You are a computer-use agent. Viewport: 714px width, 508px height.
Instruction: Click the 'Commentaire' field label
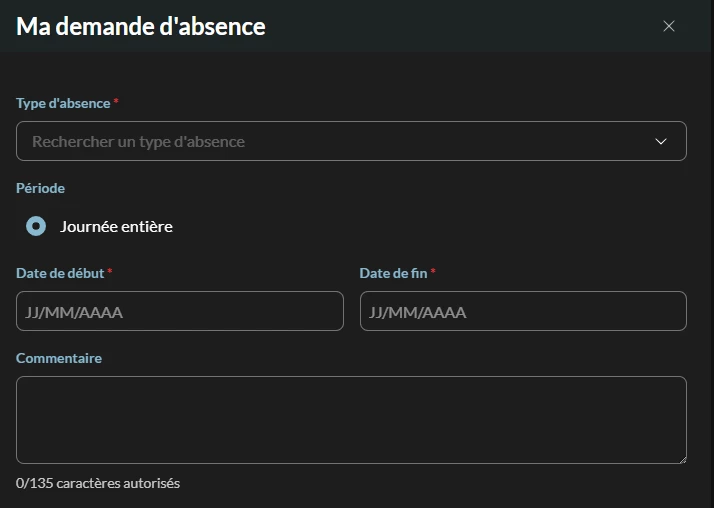(x=59, y=358)
